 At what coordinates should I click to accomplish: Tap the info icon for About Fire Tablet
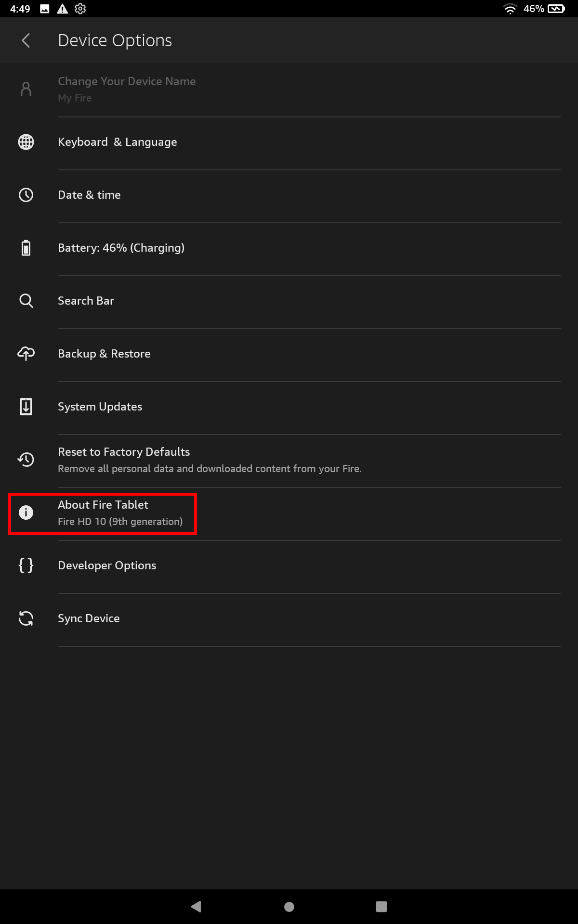pyautogui.click(x=26, y=513)
